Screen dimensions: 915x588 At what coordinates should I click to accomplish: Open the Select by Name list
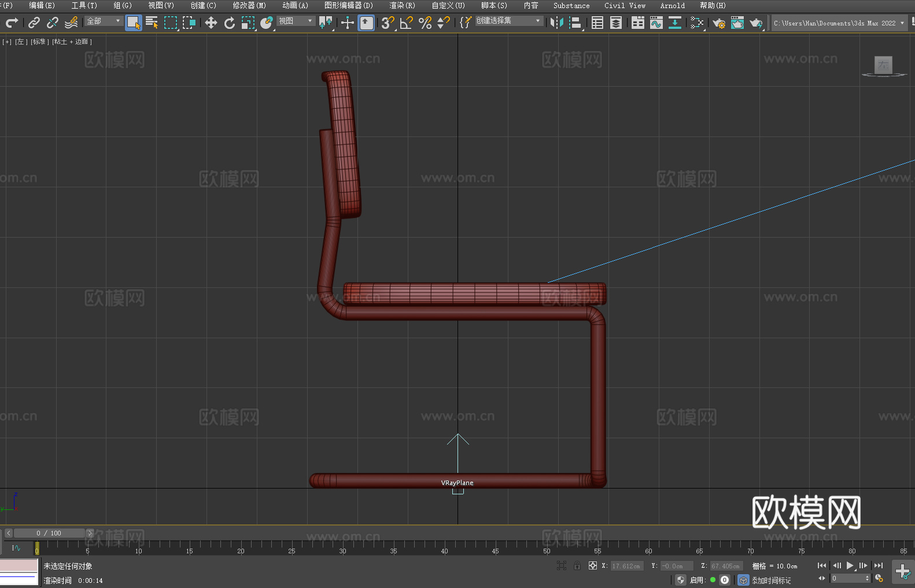152,23
